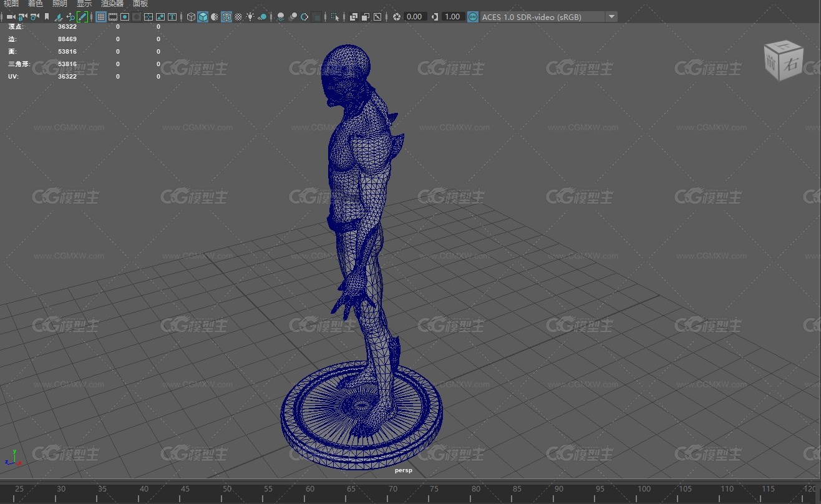Screen dimensions: 821x504
Task: Open the ACES 1.0 SDR-video view transform dropdown
Action: [549, 17]
